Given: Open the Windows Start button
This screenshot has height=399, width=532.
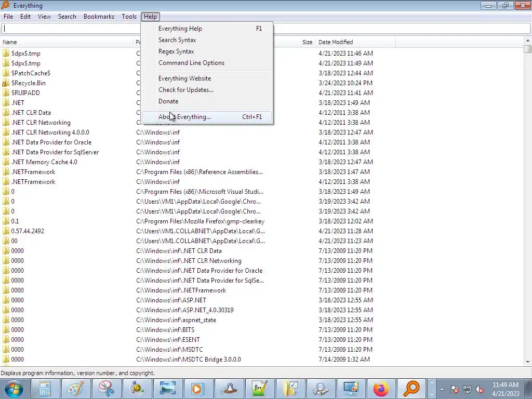Looking at the screenshot, I should tap(14, 389).
